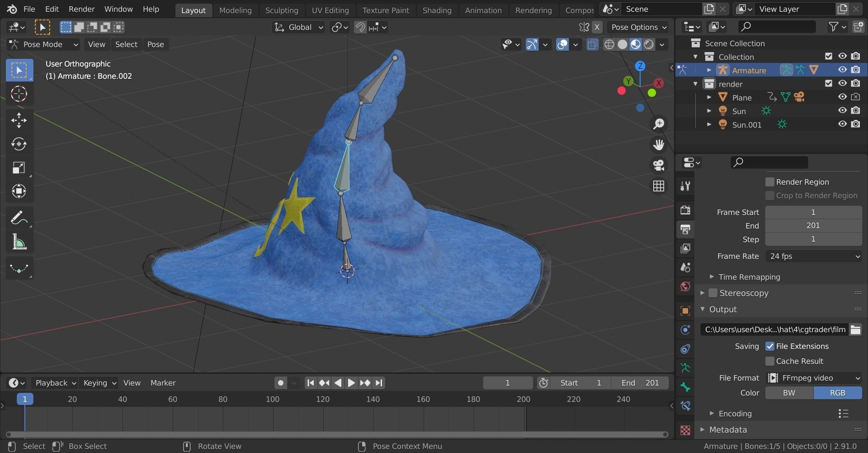Image resolution: width=868 pixels, height=453 pixels.
Task: Open the Pose Options dropdown
Action: coord(638,27)
